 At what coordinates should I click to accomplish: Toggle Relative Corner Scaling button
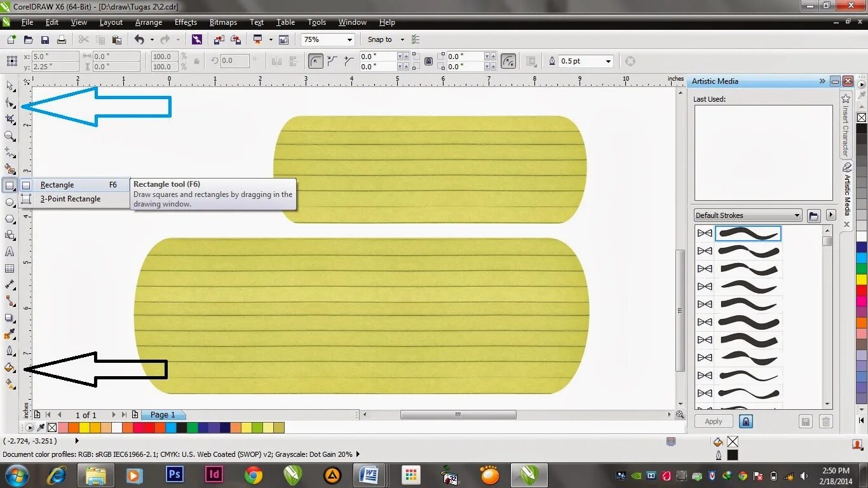[x=508, y=61]
